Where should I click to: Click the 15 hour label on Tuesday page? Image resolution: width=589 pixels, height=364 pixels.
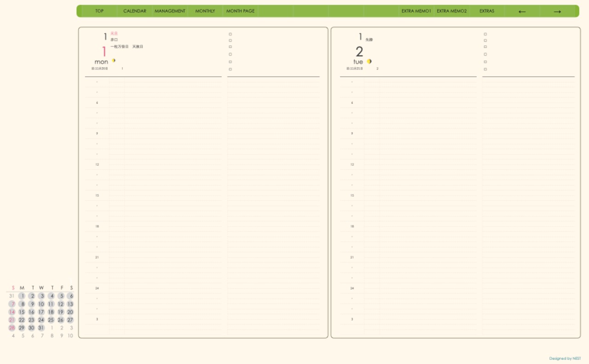352,195
